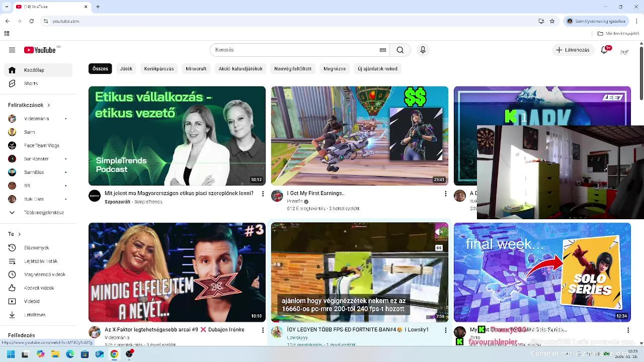The width and height of the screenshot is (644, 362).
Task: Play the final week Solo Series thumbnail
Action: 542,272
